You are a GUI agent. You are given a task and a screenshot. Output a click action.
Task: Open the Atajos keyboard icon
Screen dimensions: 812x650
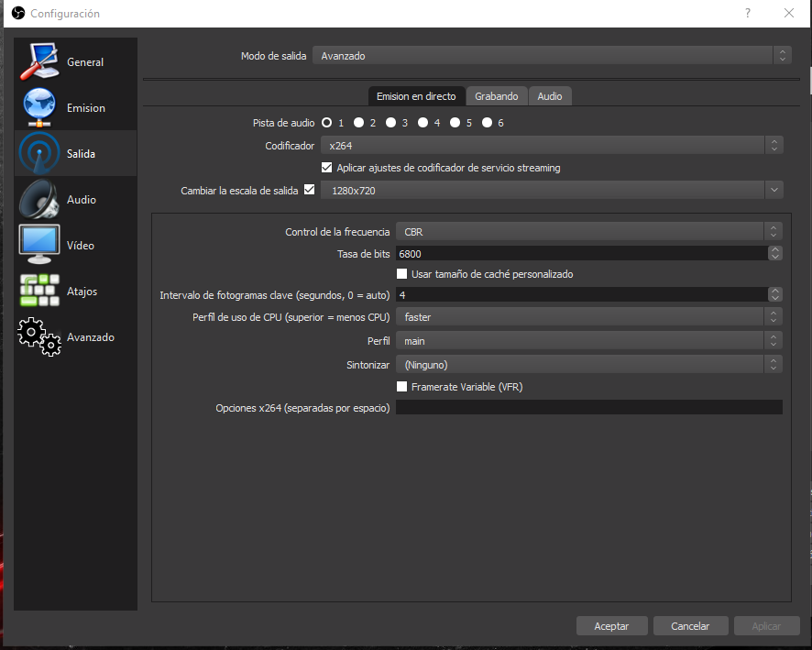pos(39,291)
